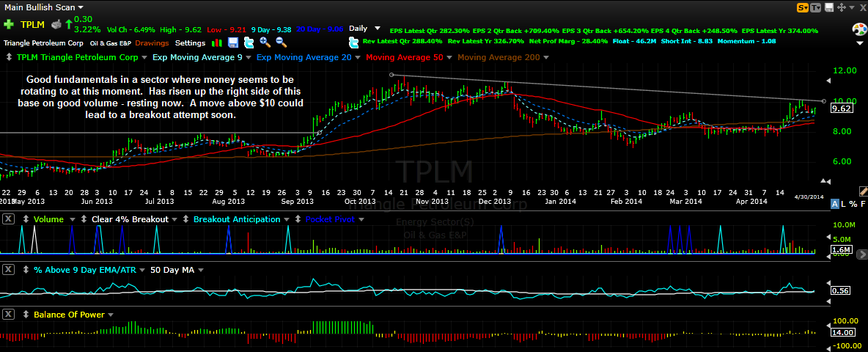The image size is (868, 352).
Task: Zoom out with the minus magnifier icon
Action: (x=282, y=43)
